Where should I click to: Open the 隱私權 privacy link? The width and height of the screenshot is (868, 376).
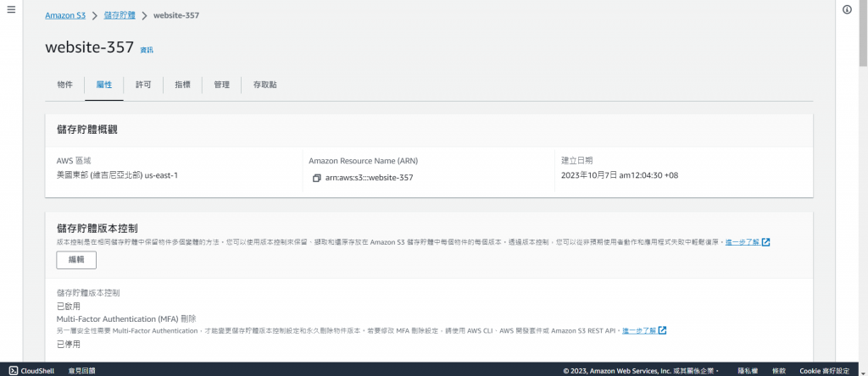click(748, 370)
